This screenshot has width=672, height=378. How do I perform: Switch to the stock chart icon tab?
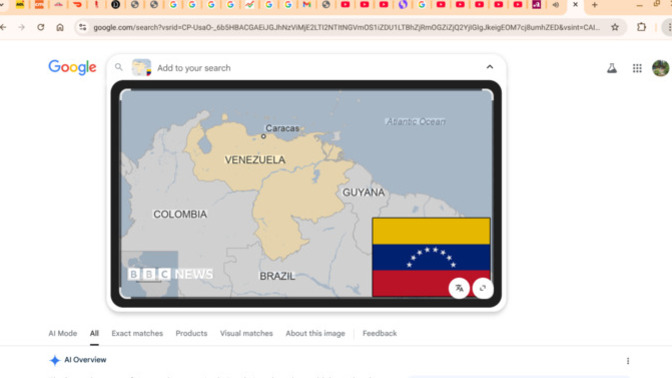coord(249,5)
